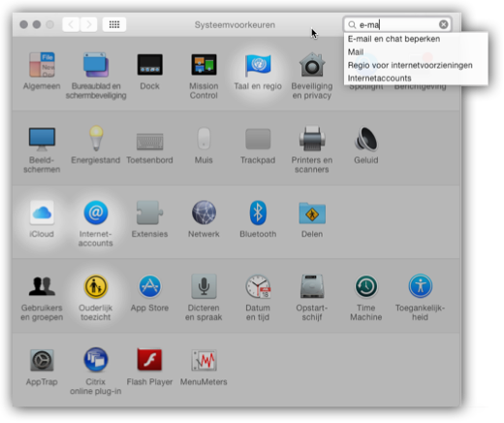Open Beveiliging en privacy pane
Screen dimensions: 504x423
[x=312, y=65]
